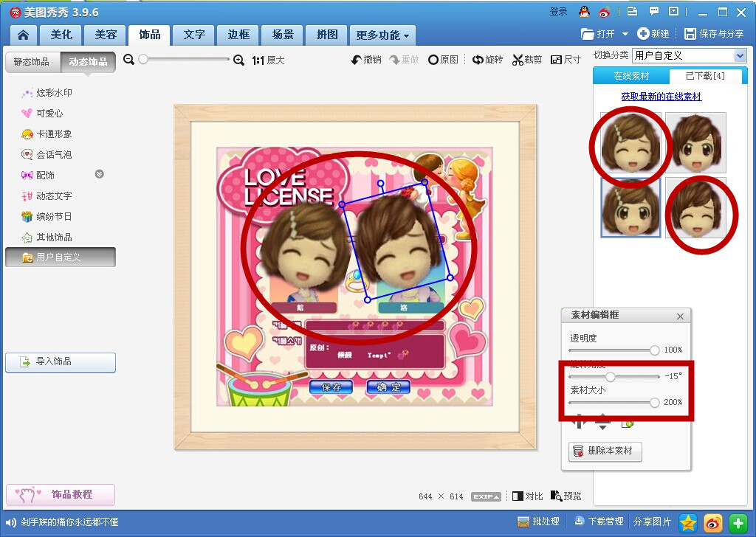Open the 已下载[4] tab

point(705,76)
